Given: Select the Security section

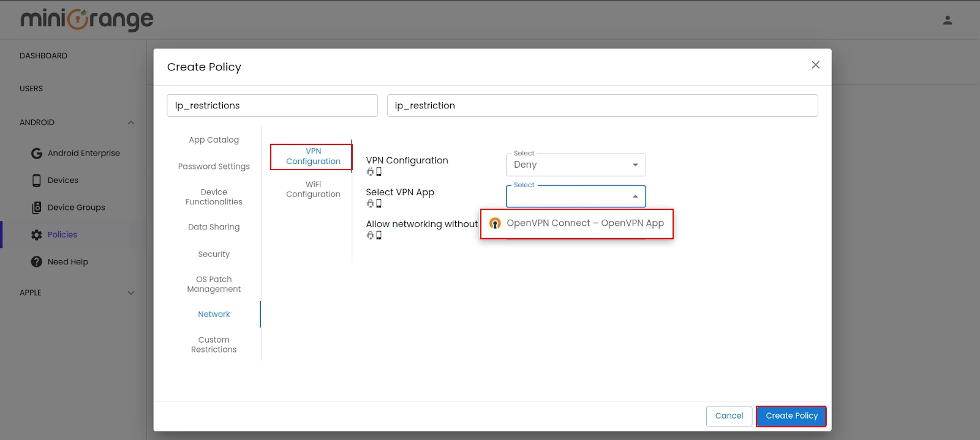Looking at the screenshot, I should (x=214, y=255).
